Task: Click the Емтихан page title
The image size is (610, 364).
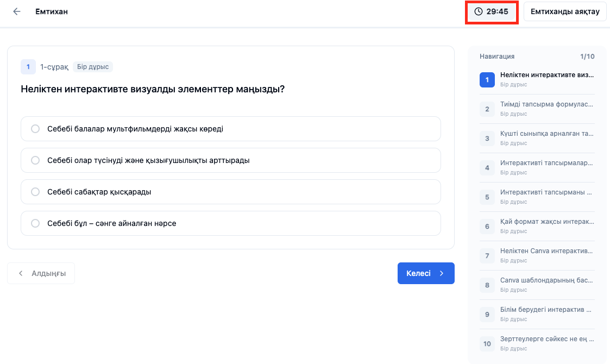Action: [52, 11]
